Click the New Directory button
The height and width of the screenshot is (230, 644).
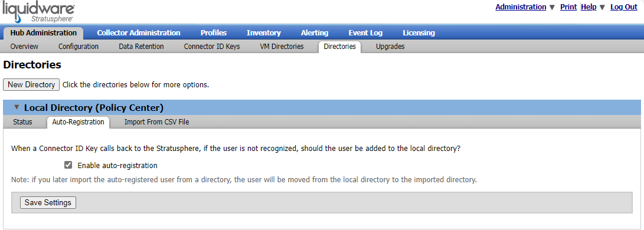pos(32,84)
